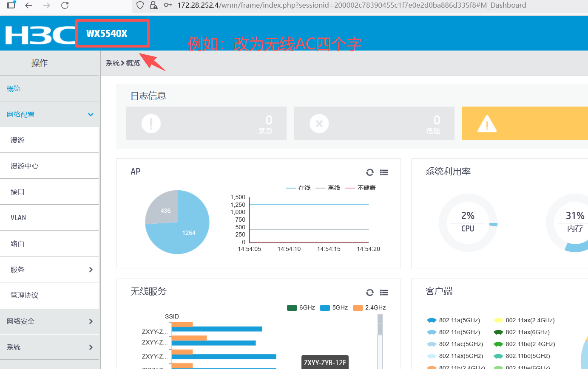Toggle the 离线 series in AP legend
The height and width of the screenshot is (369, 588).
point(328,188)
